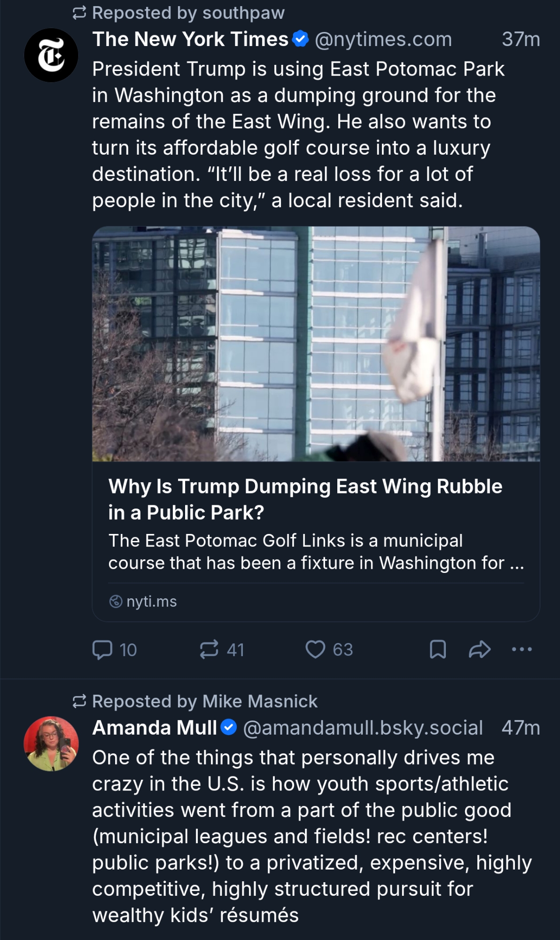Open the 'Reposted by Mike Masnick' label
560x940 pixels.
(204, 701)
